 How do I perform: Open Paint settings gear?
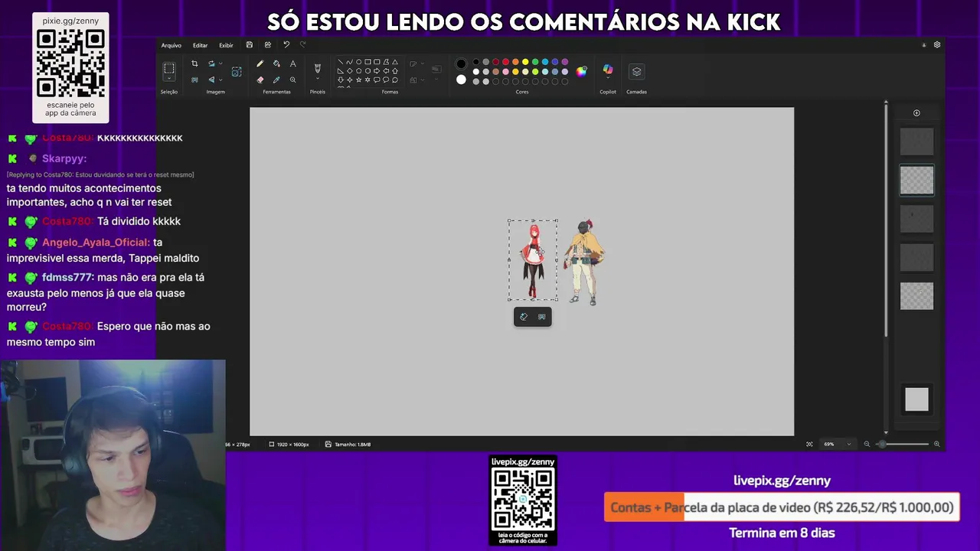[x=937, y=45]
